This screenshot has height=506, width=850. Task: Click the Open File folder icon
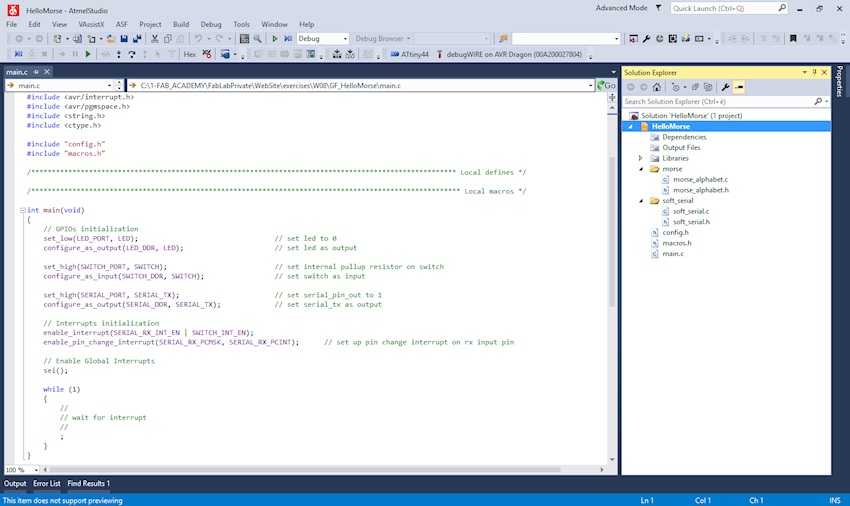pos(111,39)
